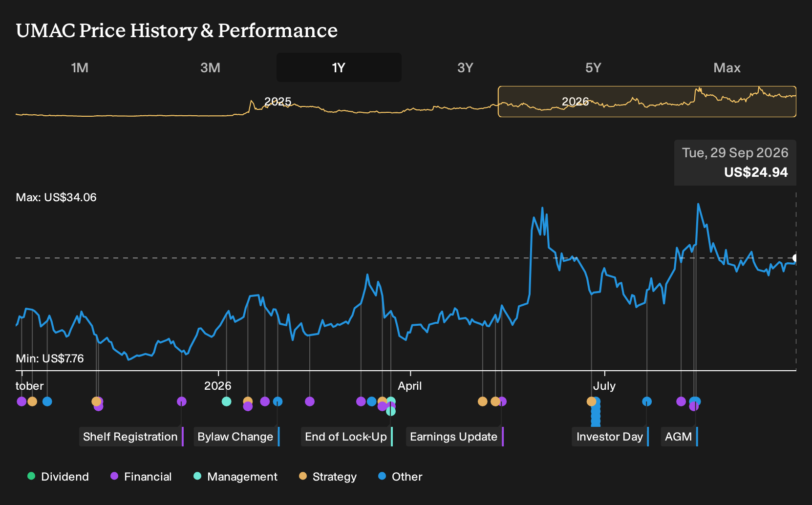The width and height of the screenshot is (812, 505).
Task: Select the purple dot touching Earnings Update's connector
Action: (x=502, y=401)
